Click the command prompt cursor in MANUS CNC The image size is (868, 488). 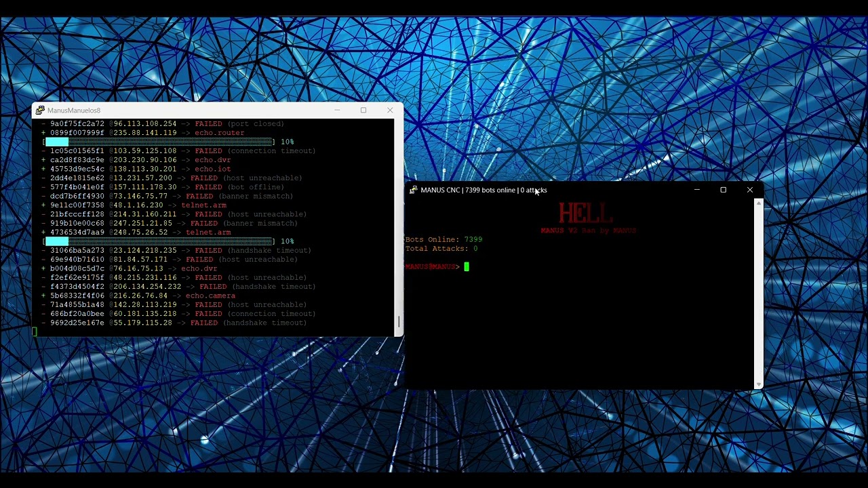click(x=467, y=266)
